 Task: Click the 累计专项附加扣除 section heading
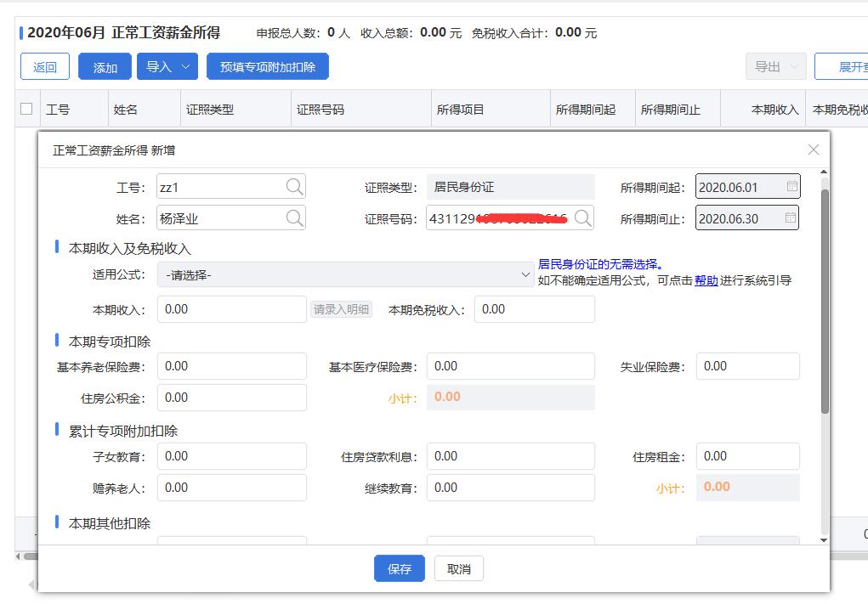click(123, 431)
